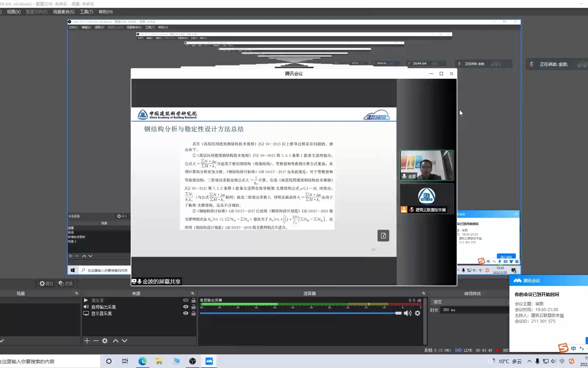Click the Windows taskbar search box

[x=50, y=361]
